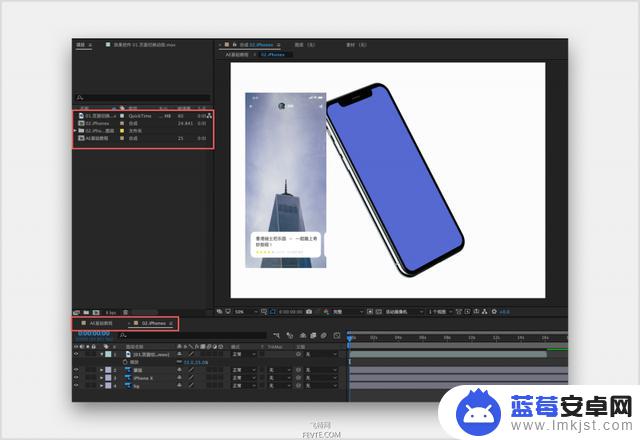Open the timeline icon in viewer footer
Image resolution: width=640 pixels, height=440 pixels.
coord(476,311)
